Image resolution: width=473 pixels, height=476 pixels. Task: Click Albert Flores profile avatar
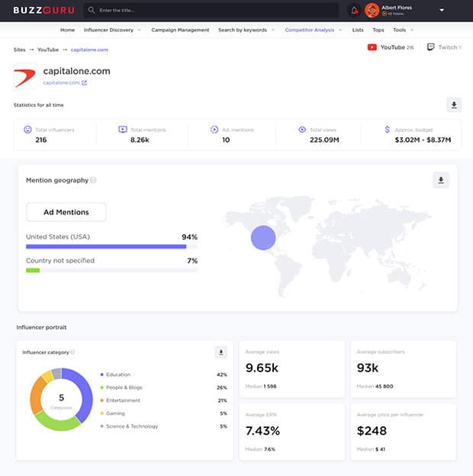click(x=372, y=11)
